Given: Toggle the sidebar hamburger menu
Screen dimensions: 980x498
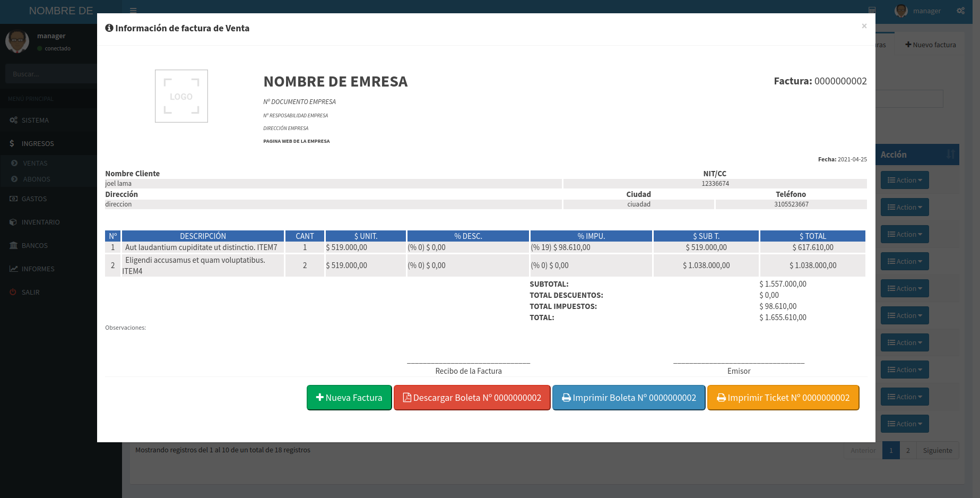Looking at the screenshot, I should [x=133, y=10].
